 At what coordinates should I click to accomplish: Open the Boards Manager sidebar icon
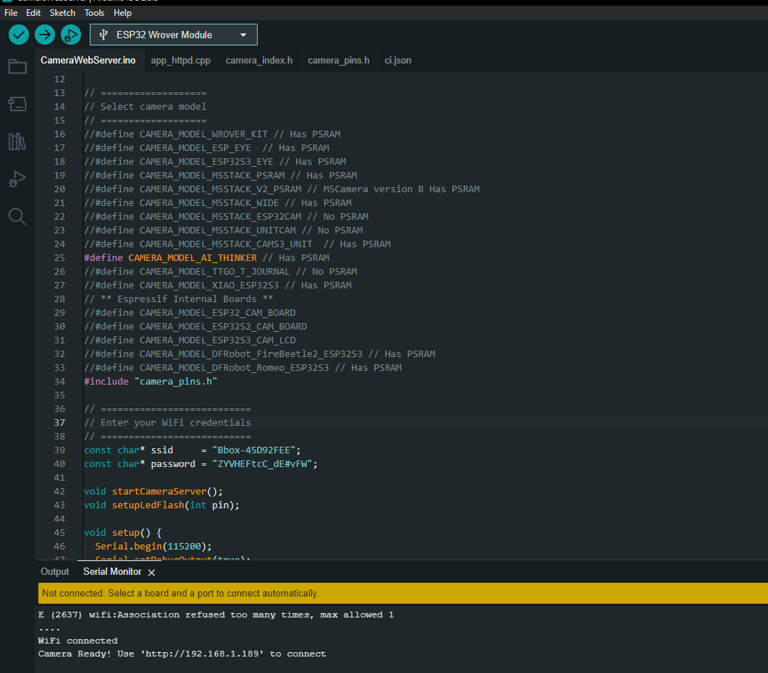[x=17, y=104]
